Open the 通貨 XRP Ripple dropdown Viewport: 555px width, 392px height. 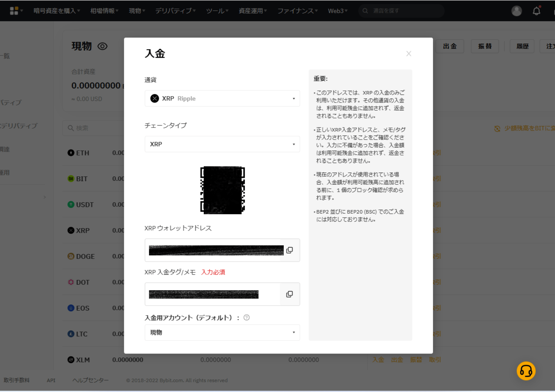tap(222, 98)
